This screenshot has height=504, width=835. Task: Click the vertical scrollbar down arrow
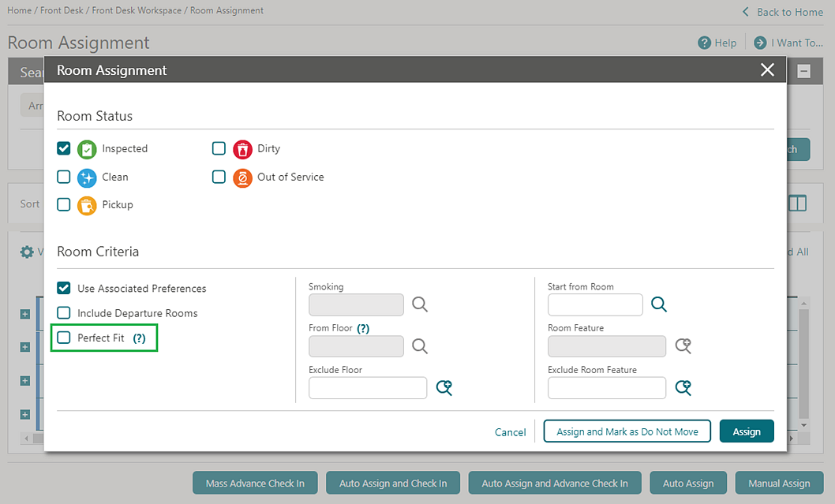[x=804, y=425]
